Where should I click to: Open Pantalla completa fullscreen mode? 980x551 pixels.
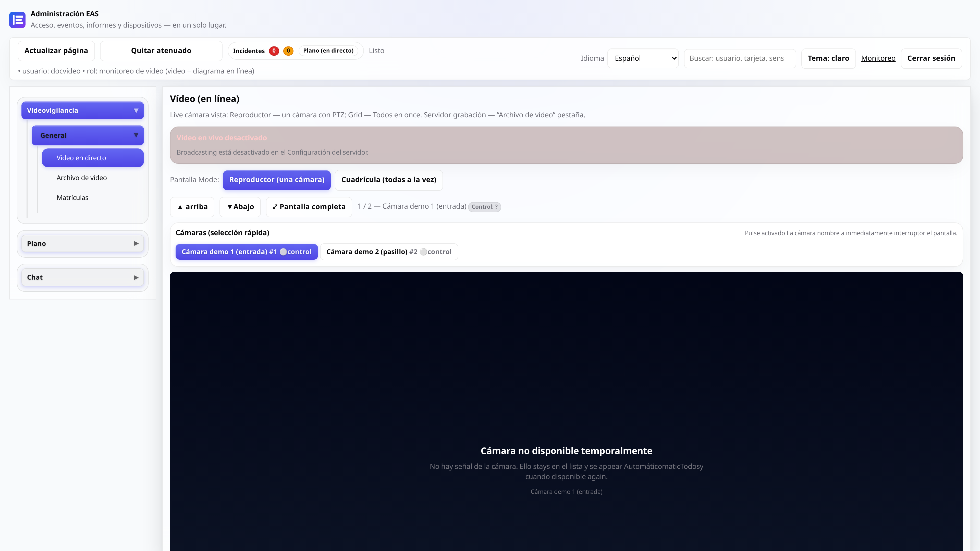click(x=309, y=207)
